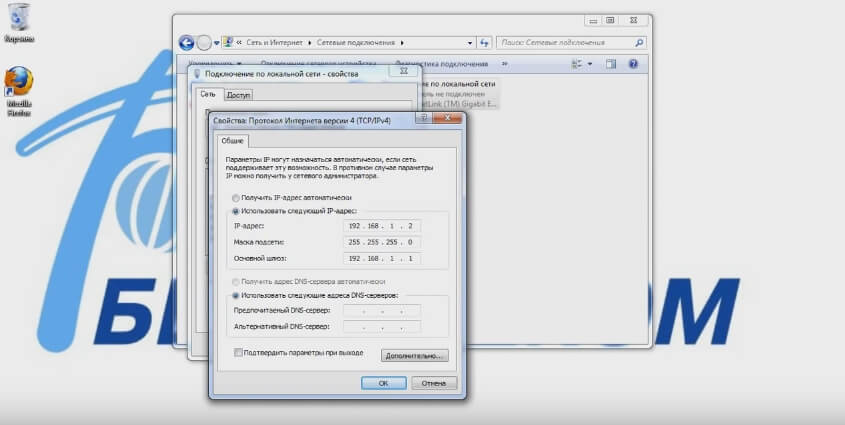
Task: Click the 'Маска подсети:' label text
Action: (259, 242)
